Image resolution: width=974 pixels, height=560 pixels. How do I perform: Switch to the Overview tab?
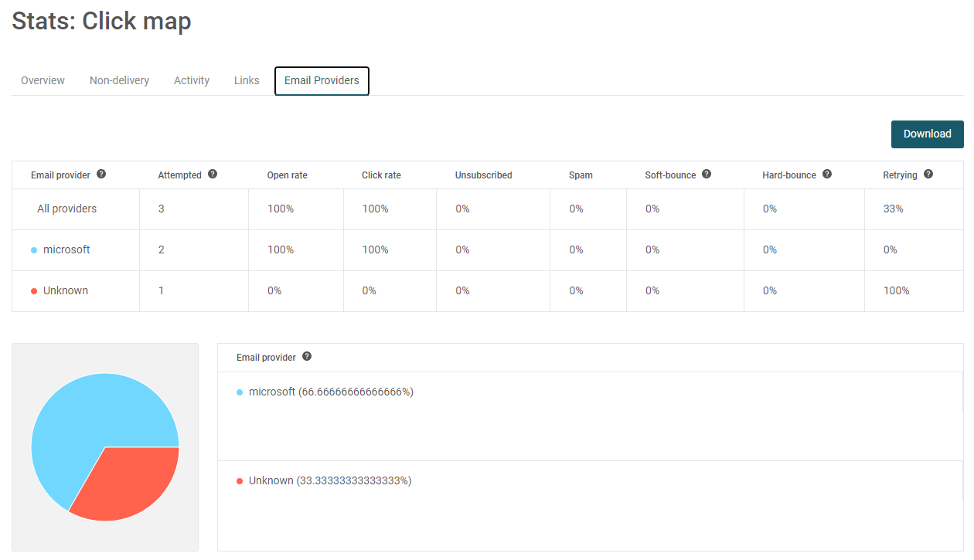click(x=43, y=80)
